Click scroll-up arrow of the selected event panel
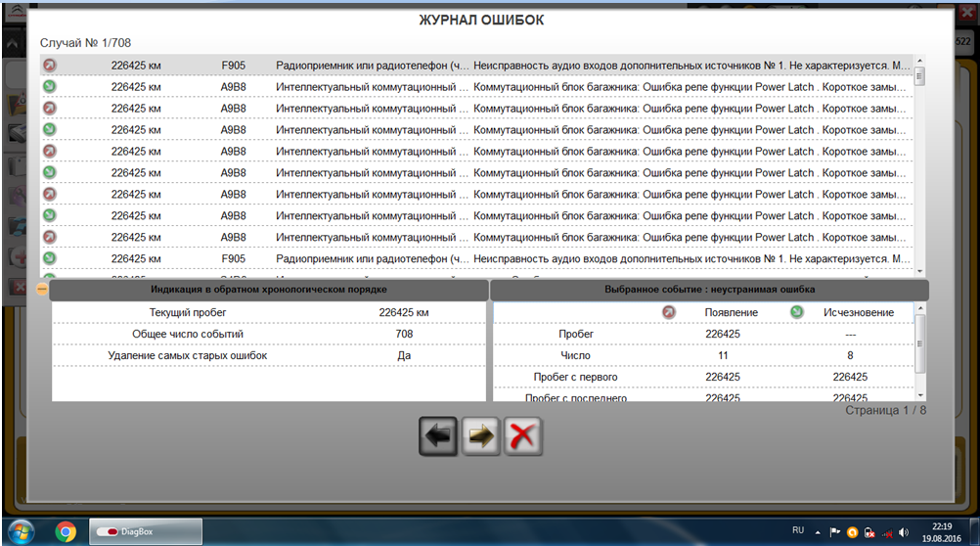The height and width of the screenshot is (546, 980). tap(919, 309)
